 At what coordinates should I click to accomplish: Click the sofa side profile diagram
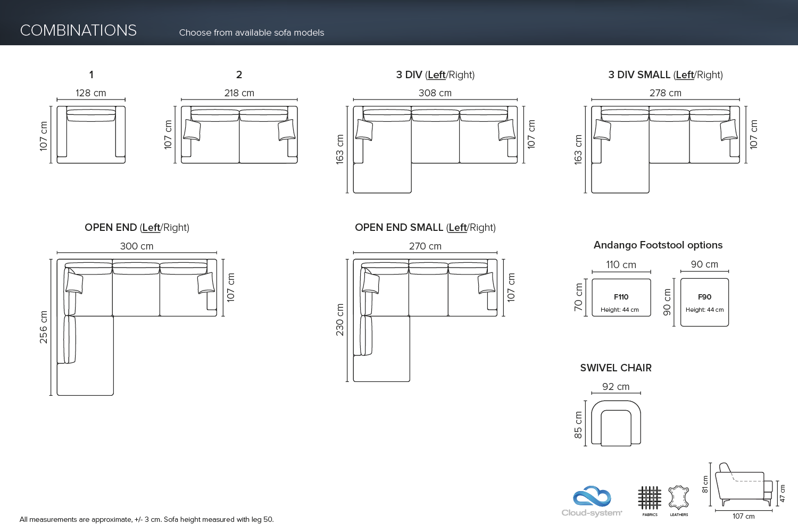[x=743, y=485]
